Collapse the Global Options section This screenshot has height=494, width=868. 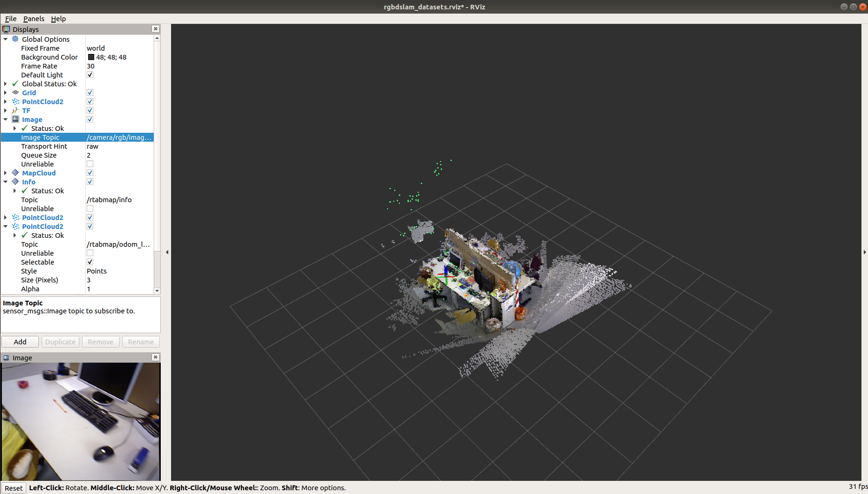coord(5,39)
